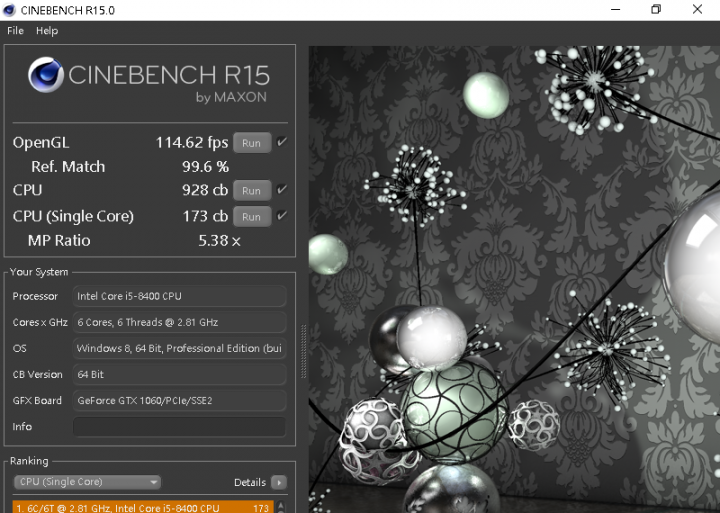Open the File menu
This screenshot has height=513, width=720.
[15, 31]
